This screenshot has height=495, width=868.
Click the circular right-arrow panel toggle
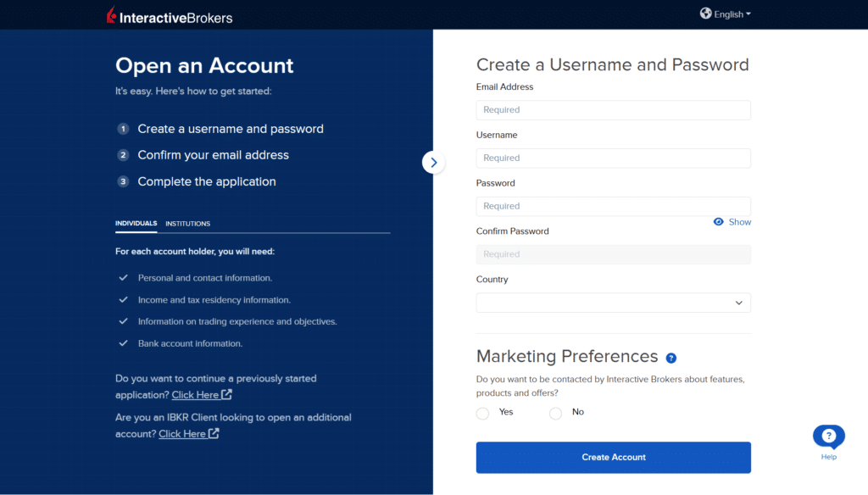click(433, 162)
